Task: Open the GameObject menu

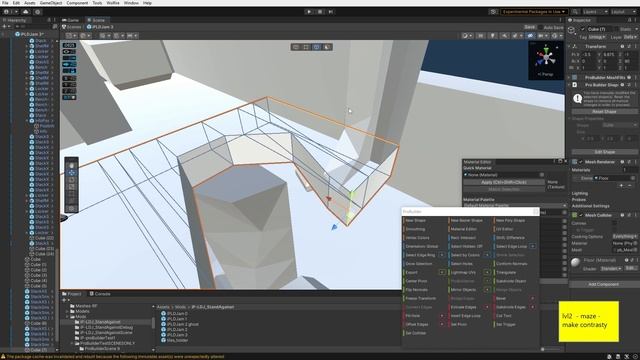Action: coord(51,3)
